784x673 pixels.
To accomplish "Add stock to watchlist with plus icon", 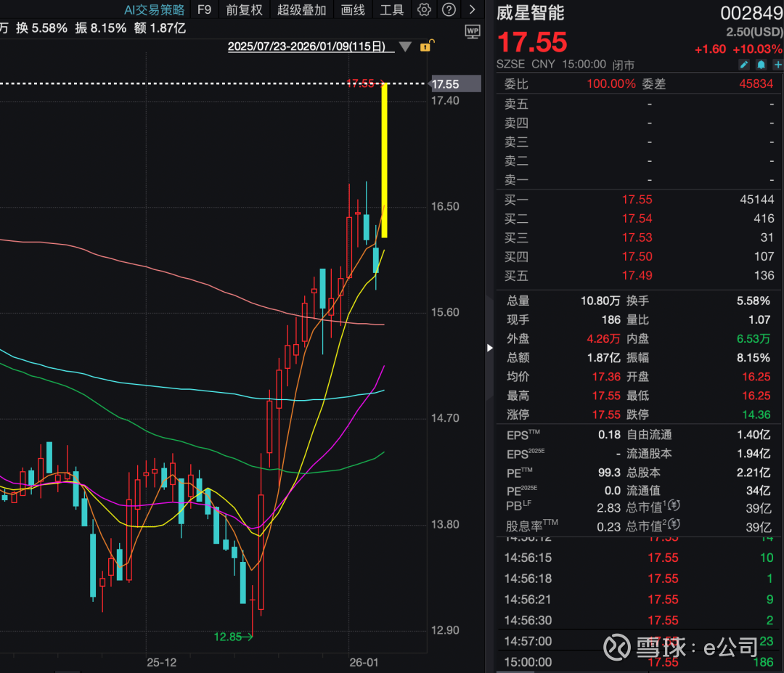I will [x=777, y=65].
